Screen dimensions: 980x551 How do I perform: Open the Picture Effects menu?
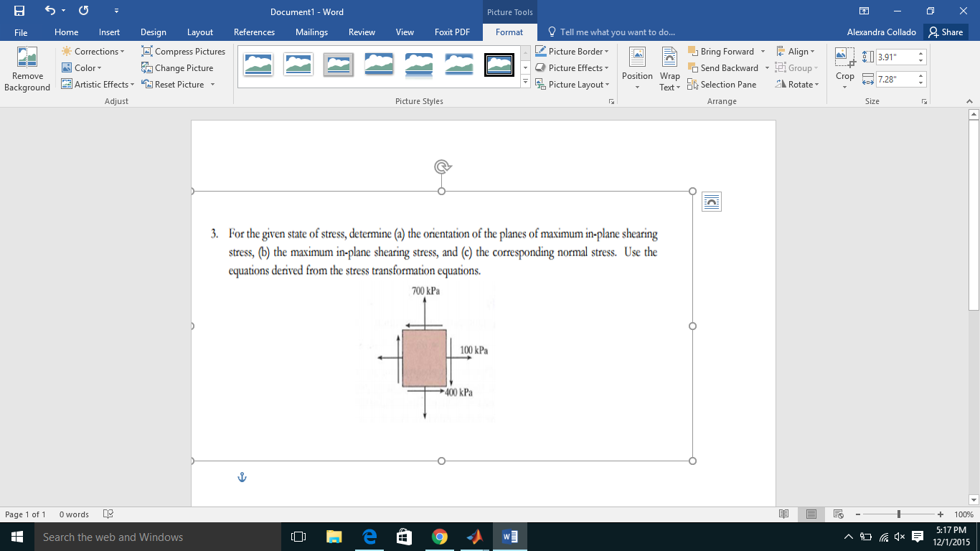coord(572,67)
